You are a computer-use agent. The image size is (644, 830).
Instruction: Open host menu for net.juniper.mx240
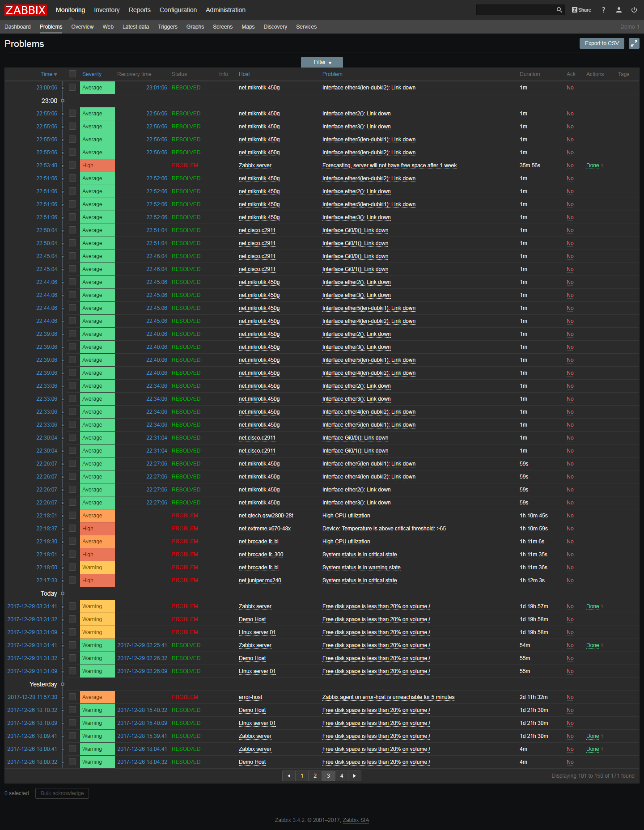[260, 580]
